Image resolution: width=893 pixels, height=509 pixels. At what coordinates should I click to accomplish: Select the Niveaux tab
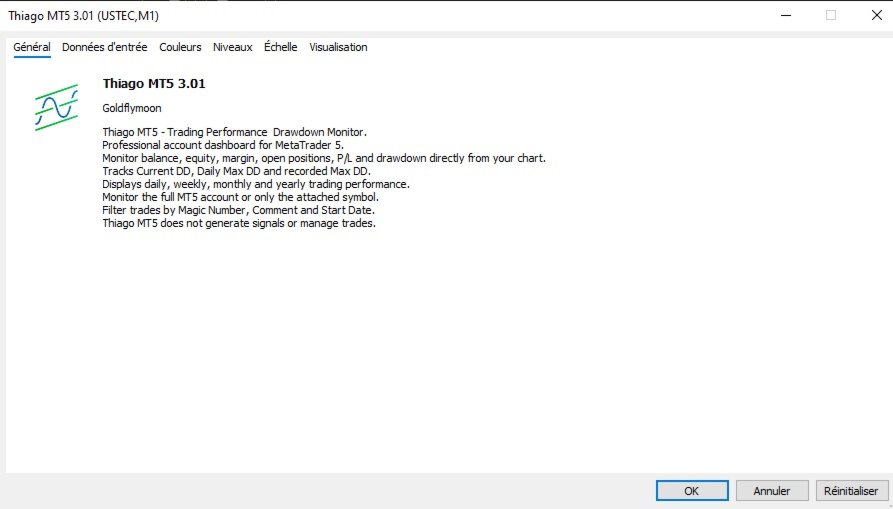pos(232,47)
